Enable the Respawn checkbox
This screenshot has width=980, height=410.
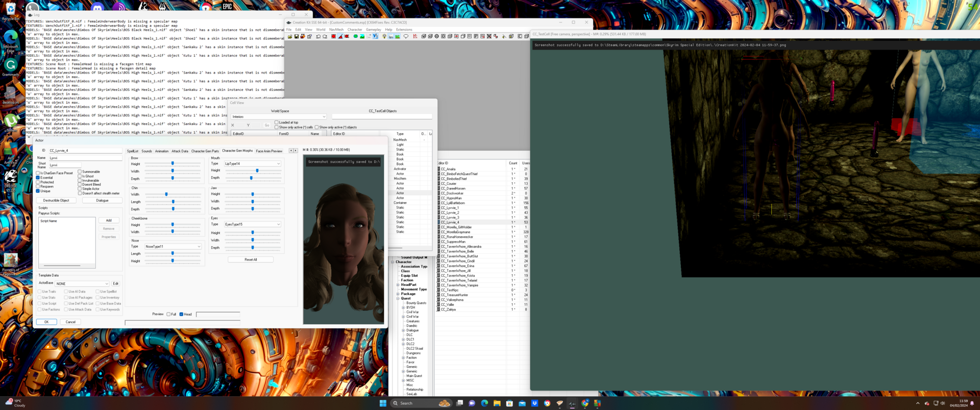pos(38,186)
